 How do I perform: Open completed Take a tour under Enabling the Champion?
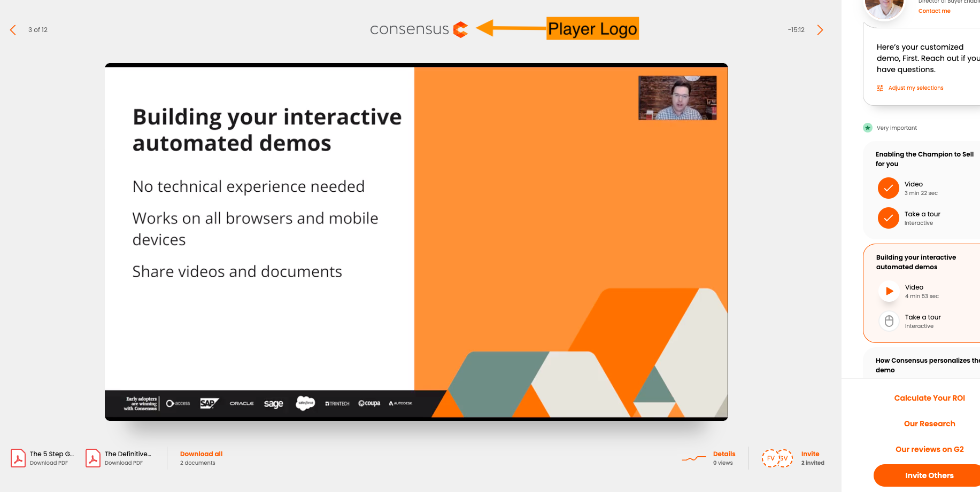click(889, 218)
